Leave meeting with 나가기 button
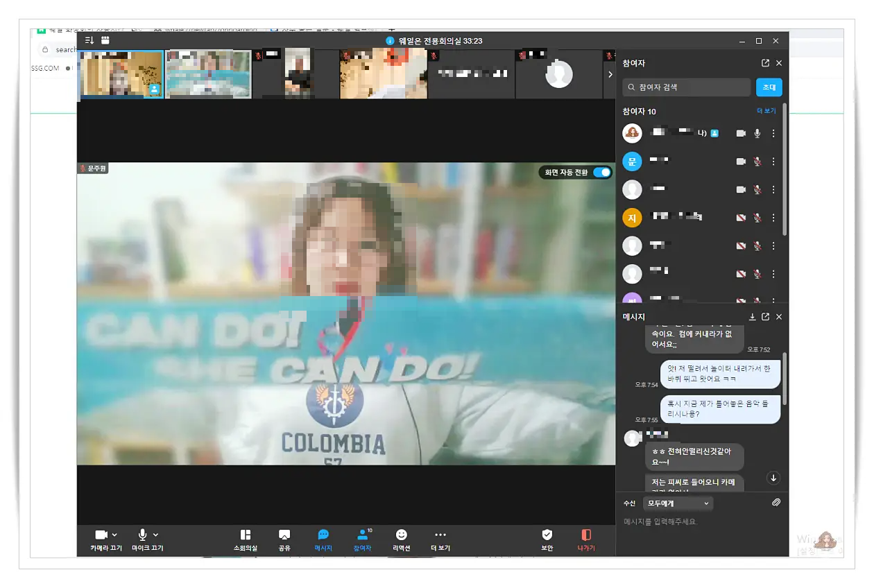This screenshot has height=588, width=874. 586,540
